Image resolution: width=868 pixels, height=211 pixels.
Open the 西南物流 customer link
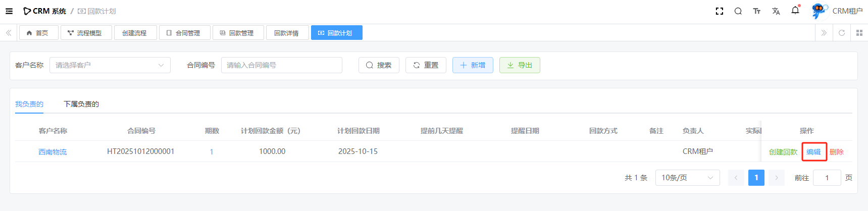point(53,152)
